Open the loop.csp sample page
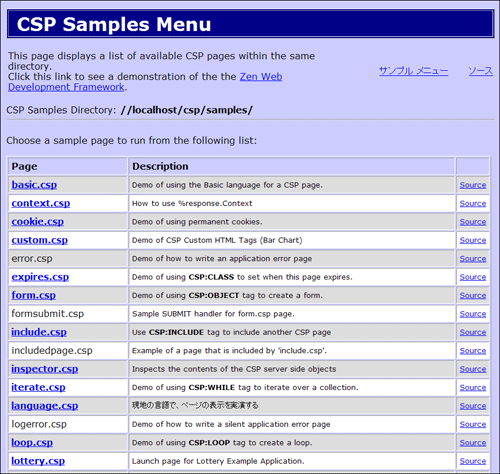This screenshot has height=474, width=500. 32,442
